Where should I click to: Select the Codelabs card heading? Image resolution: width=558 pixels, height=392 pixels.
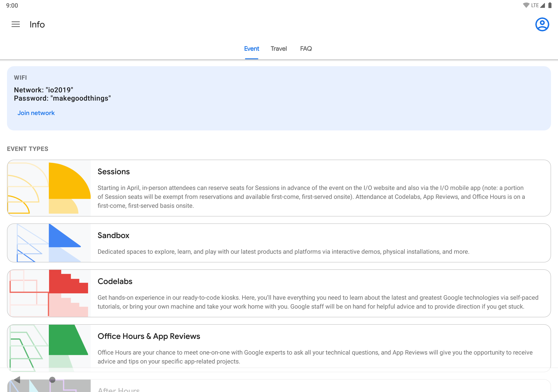pyautogui.click(x=115, y=281)
